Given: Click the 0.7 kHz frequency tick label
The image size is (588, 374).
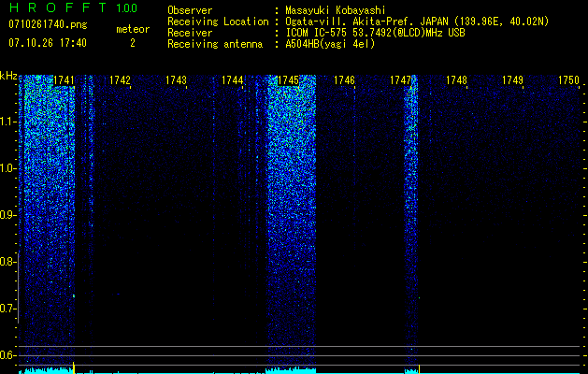Looking at the screenshot, I should [x=6, y=309].
